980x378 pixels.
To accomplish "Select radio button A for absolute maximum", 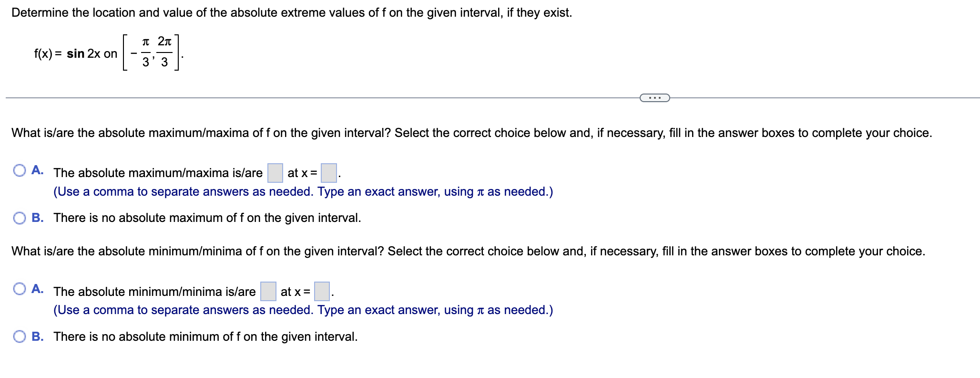I will [x=20, y=170].
